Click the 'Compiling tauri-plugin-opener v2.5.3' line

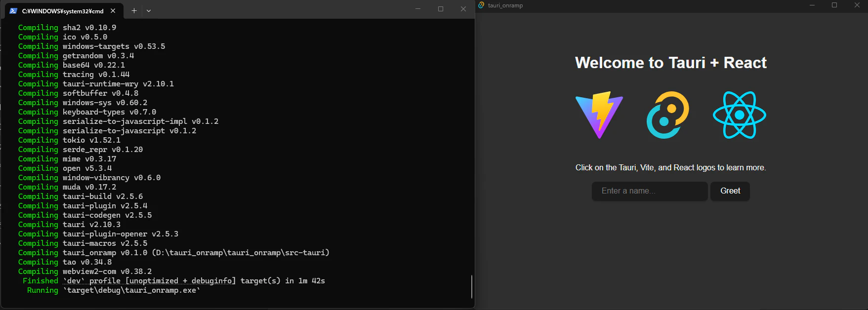click(x=98, y=234)
